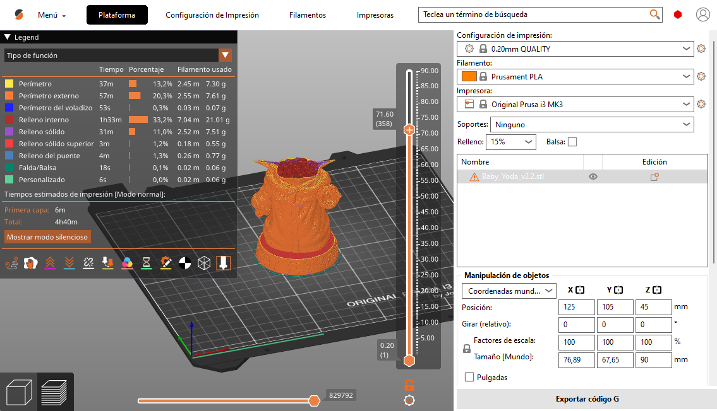The width and height of the screenshot is (717, 411).
Task: Open the Soportes dropdown
Action: click(592, 124)
